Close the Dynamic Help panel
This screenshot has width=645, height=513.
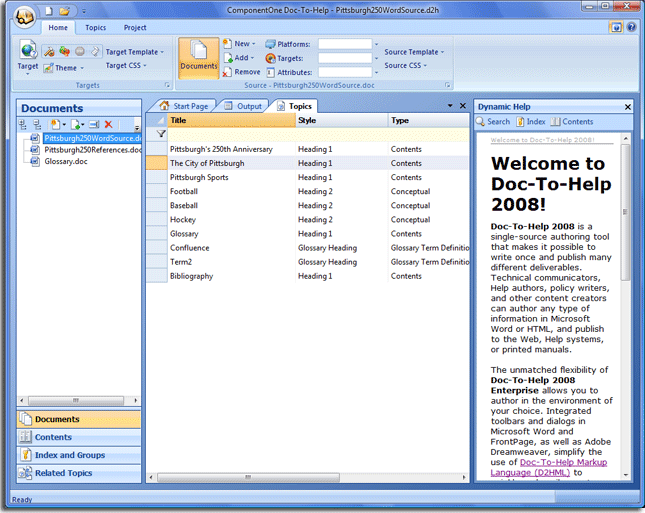point(628,107)
